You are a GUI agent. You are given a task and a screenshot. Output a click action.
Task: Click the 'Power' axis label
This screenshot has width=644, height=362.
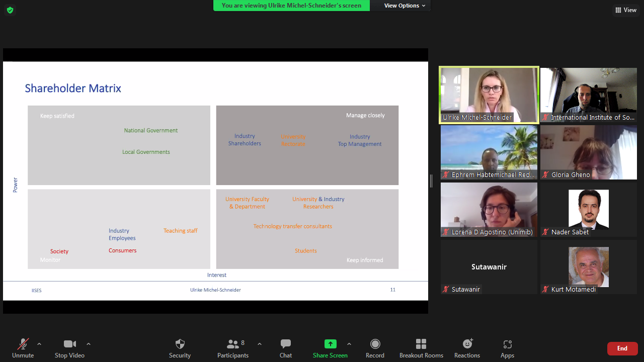point(15,185)
